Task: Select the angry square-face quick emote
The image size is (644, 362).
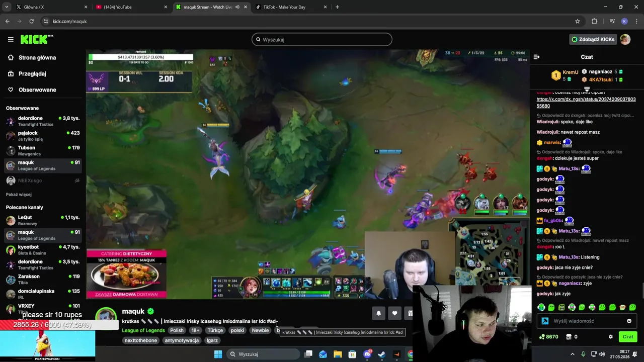Action: 561,307
